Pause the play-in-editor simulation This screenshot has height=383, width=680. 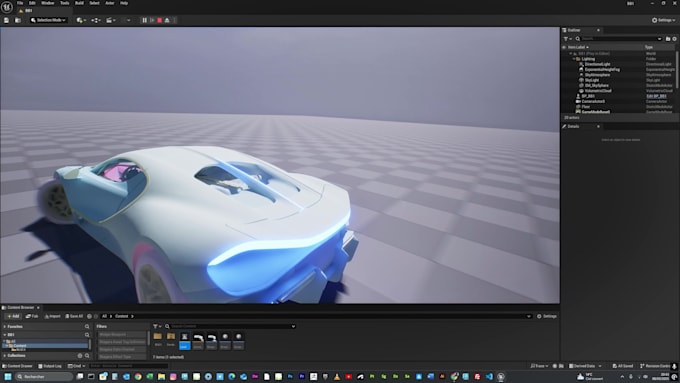[x=144, y=20]
